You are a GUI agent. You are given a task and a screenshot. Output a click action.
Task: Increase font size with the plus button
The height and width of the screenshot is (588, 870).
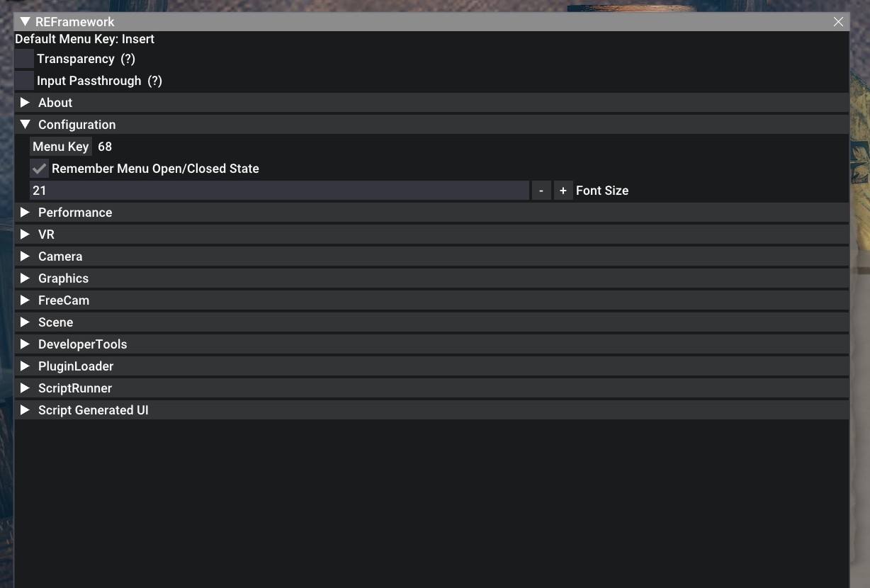[563, 191]
